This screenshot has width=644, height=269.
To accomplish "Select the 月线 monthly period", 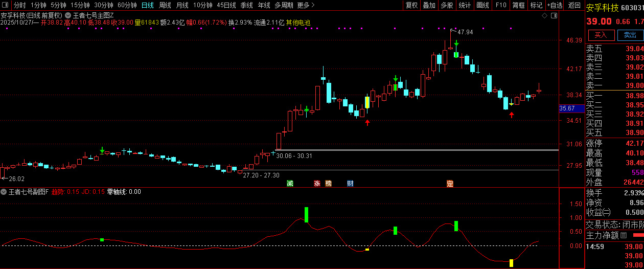I will tap(182, 5).
